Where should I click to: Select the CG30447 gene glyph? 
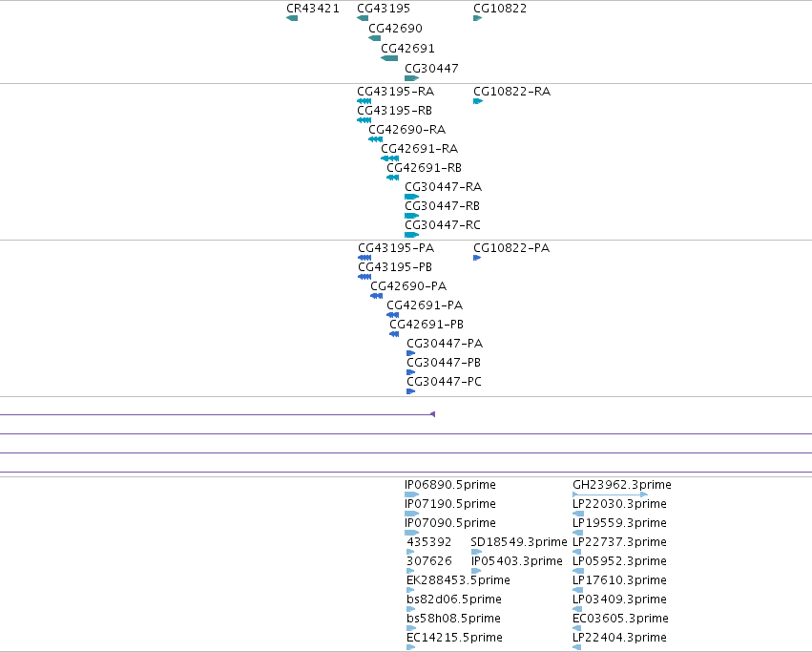(411, 78)
